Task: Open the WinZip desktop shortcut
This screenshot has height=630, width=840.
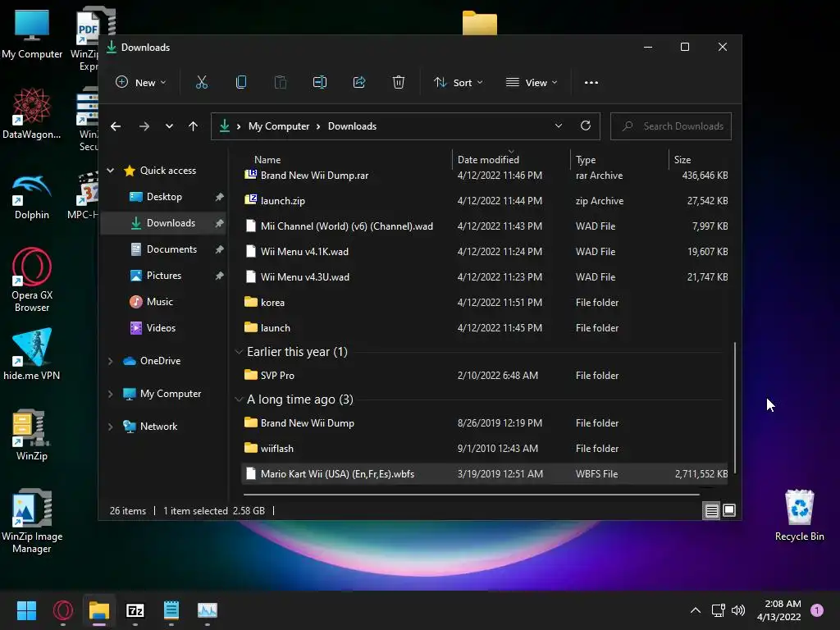Action: pos(32,435)
